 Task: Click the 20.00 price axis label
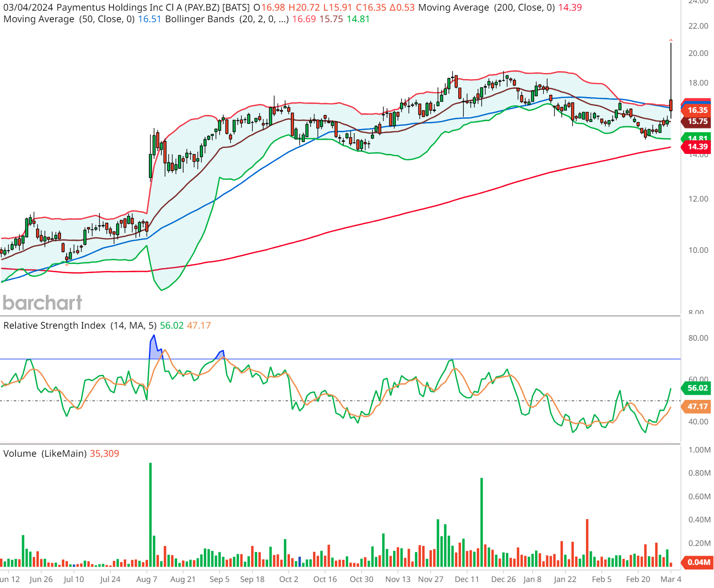(698, 53)
